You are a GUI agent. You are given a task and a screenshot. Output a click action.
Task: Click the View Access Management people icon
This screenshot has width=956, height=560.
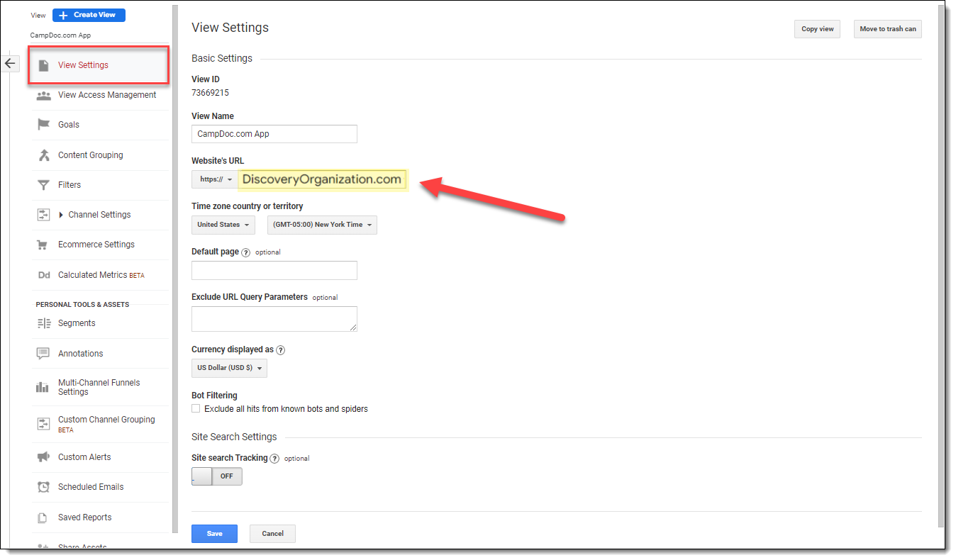click(43, 96)
